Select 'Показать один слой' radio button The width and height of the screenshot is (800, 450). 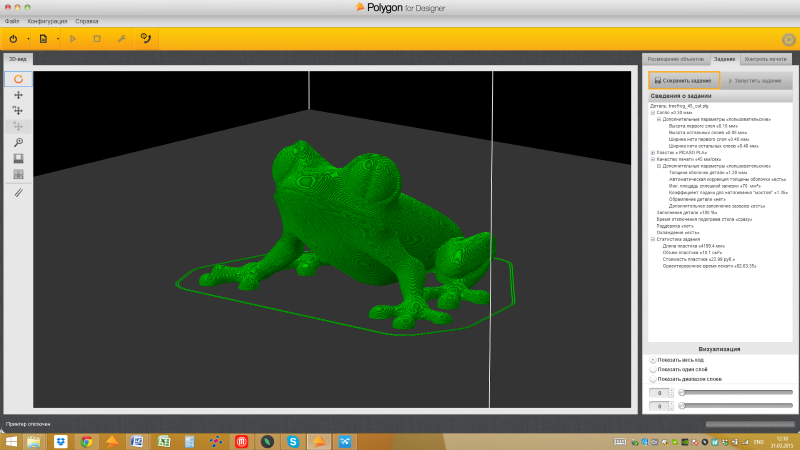[x=653, y=369]
